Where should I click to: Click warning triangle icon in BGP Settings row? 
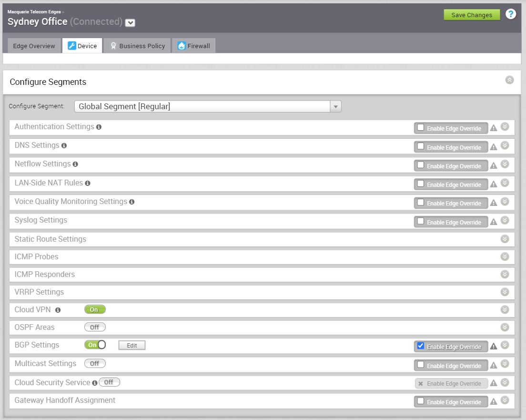pos(494,347)
